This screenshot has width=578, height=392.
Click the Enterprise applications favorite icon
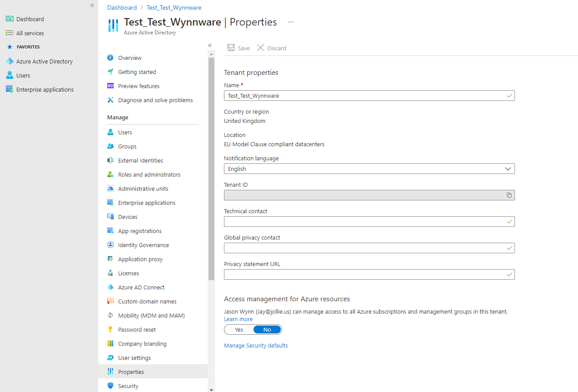click(x=9, y=89)
